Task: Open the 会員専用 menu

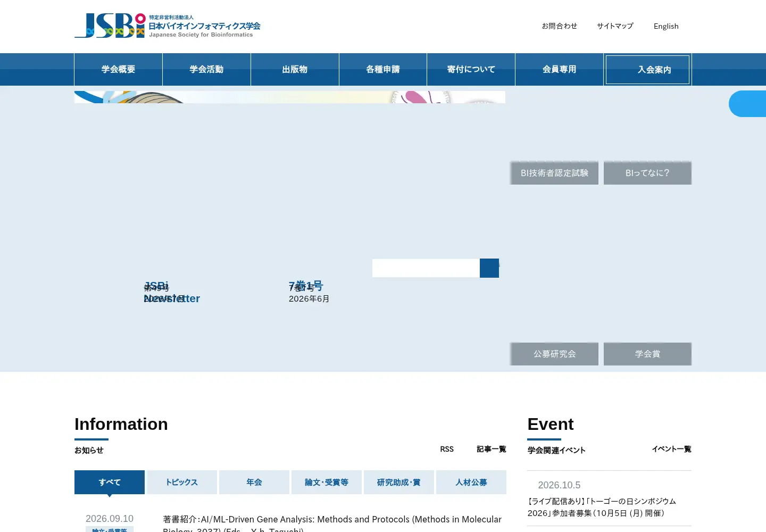Action: point(559,69)
